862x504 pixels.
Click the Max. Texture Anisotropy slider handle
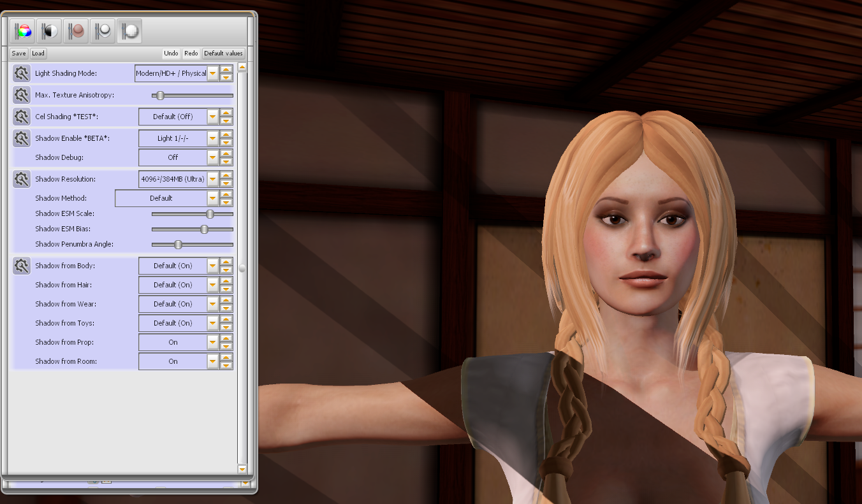(x=161, y=95)
